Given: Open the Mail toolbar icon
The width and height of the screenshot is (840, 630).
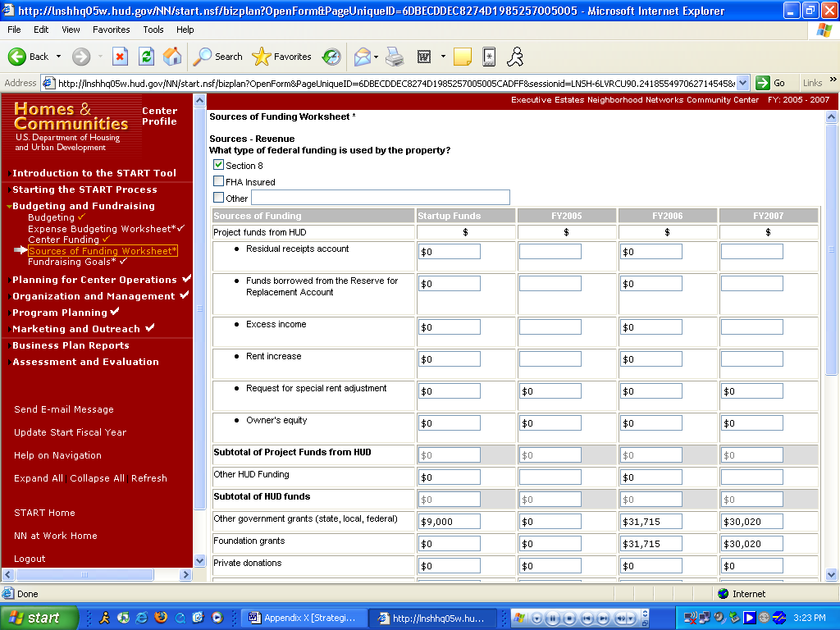Looking at the screenshot, I should click(x=362, y=57).
